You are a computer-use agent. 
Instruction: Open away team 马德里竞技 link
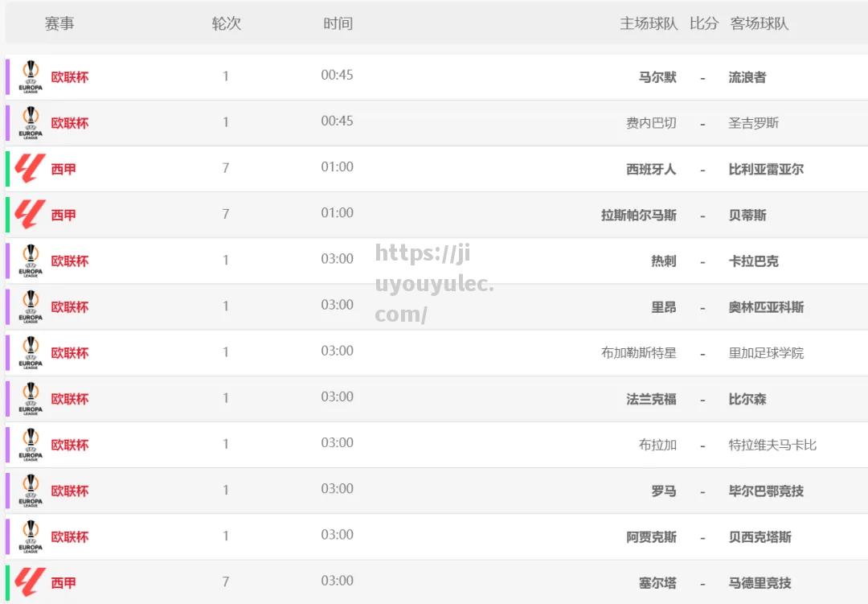click(759, 582)
